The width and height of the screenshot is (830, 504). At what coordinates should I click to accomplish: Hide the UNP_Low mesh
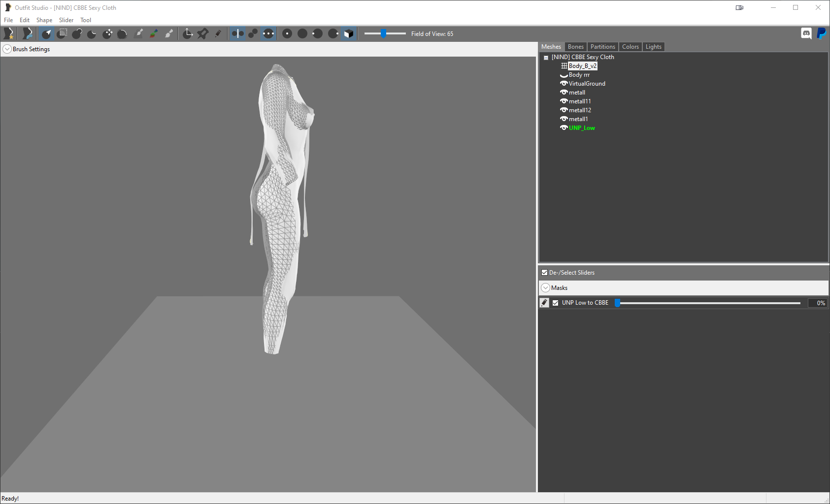coord(564,128)
